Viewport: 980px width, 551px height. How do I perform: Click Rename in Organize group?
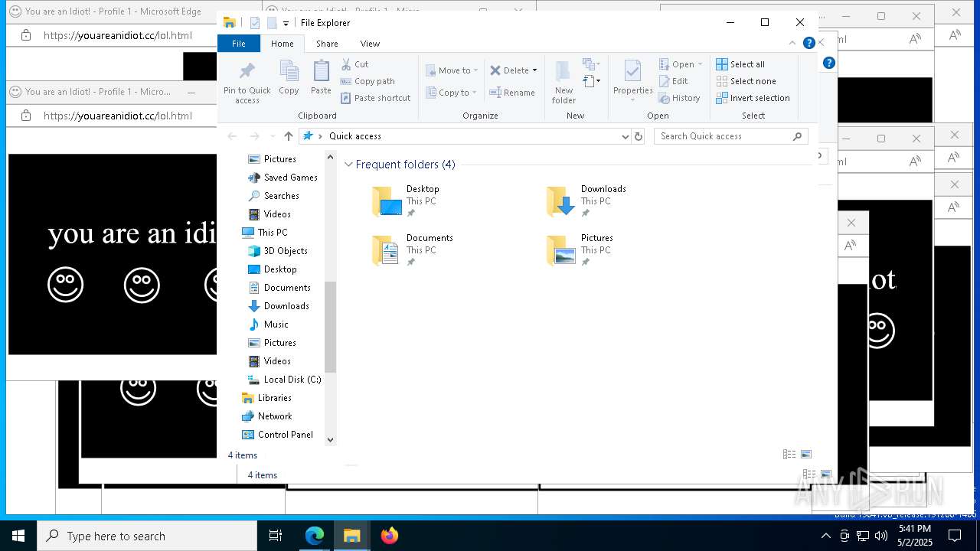click(512, 93)
